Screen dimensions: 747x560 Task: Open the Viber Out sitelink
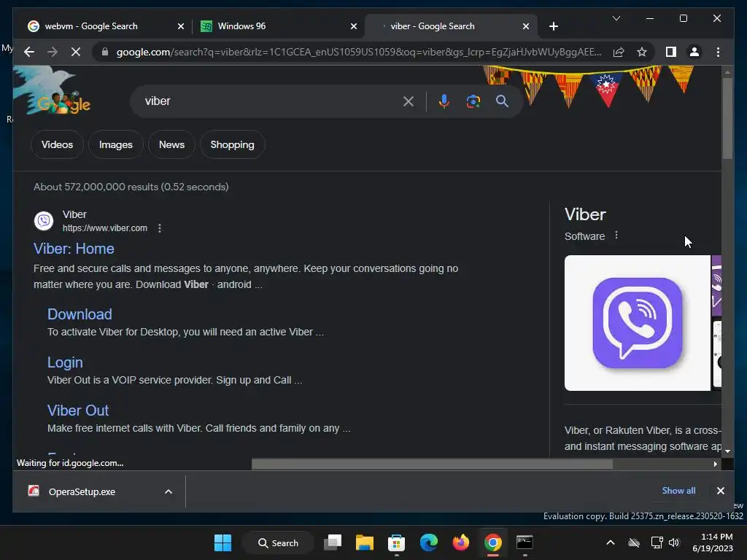(x=77, y=411)
